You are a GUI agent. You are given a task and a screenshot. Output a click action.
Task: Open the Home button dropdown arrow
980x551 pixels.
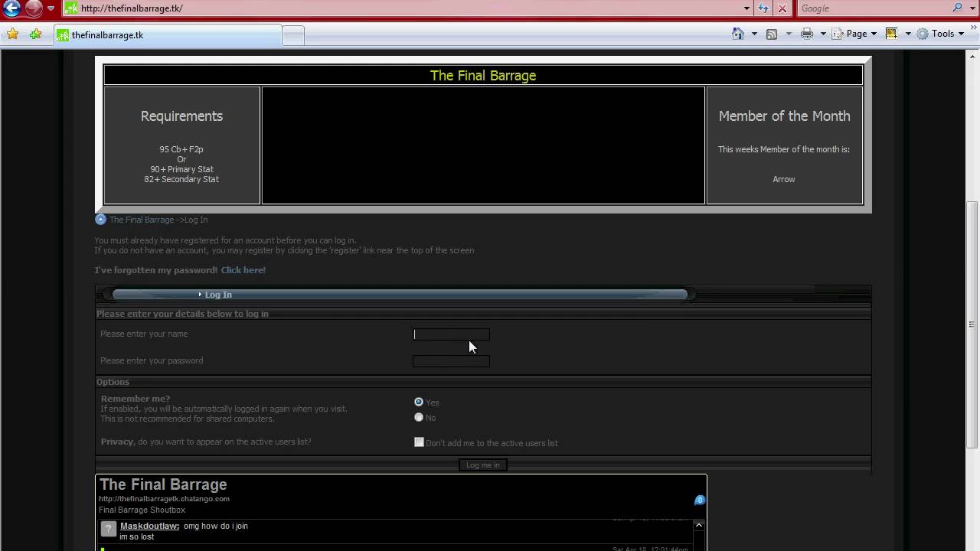pos(754,34)
